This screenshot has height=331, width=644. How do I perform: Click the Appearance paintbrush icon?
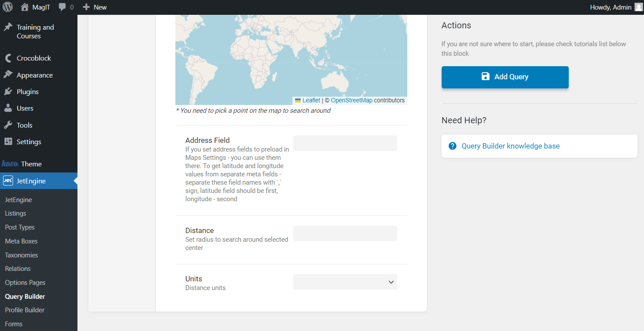(x=8, y=75)
